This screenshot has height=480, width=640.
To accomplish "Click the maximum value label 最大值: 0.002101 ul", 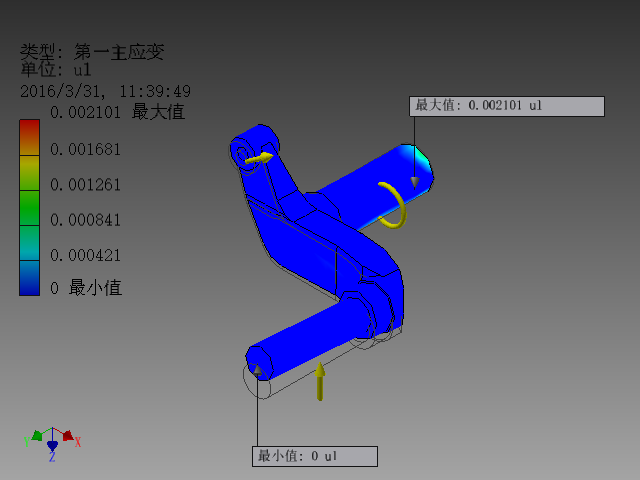I will [507, 106].
